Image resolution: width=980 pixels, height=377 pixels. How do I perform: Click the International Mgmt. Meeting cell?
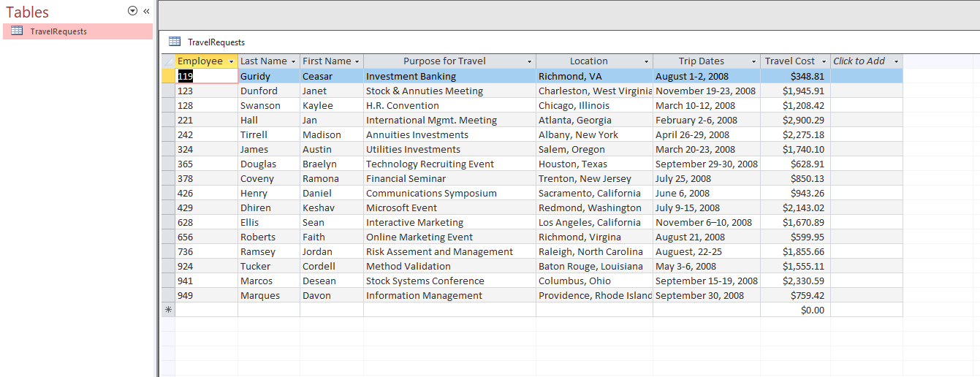450,120
